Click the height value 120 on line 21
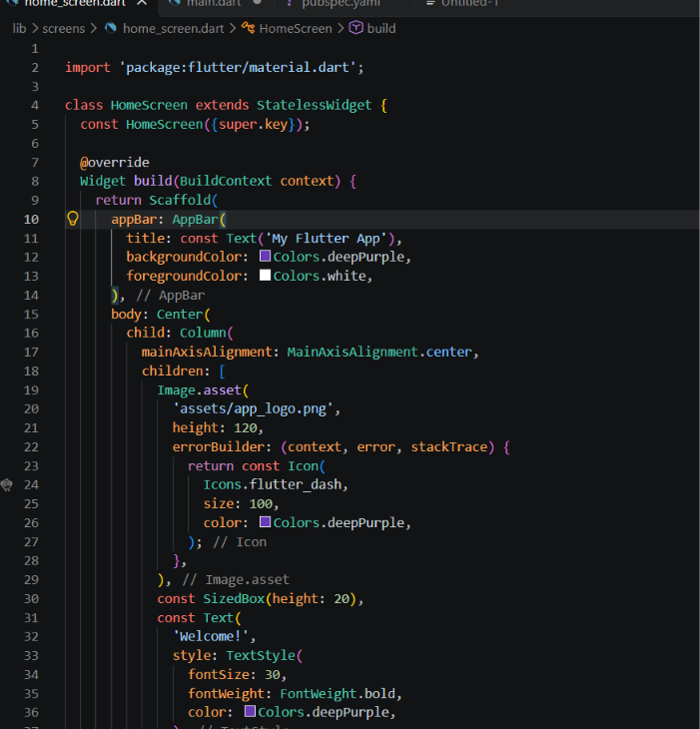The height and width of the screenshot is (729, 700). pyautogui.click(x=245, y=427)
